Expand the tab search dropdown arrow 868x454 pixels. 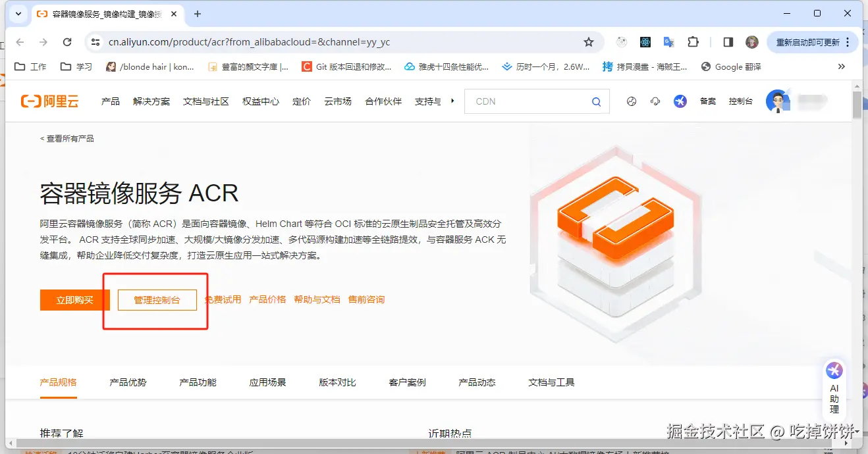18,14
